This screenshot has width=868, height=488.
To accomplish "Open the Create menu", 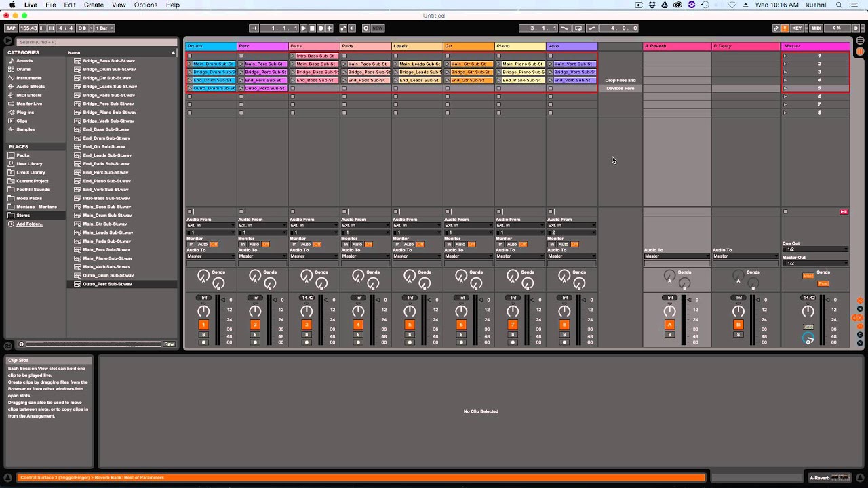I will [x=94, y=5].
